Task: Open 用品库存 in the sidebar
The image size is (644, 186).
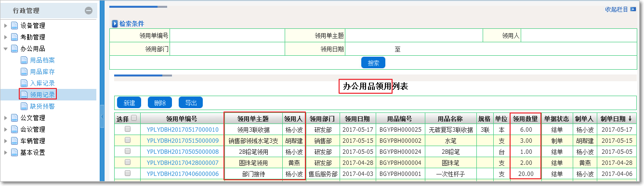Action: tap(42, 72)
